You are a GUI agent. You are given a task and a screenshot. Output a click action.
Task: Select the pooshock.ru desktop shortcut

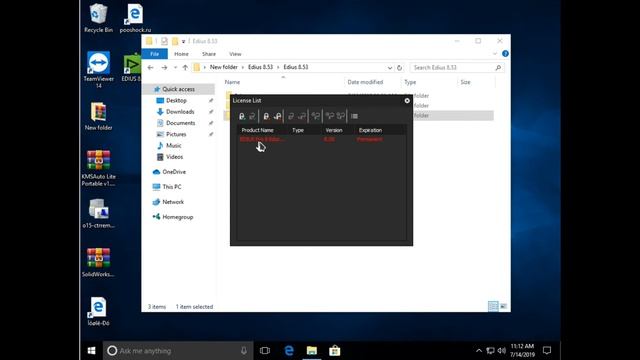(135, 18)
